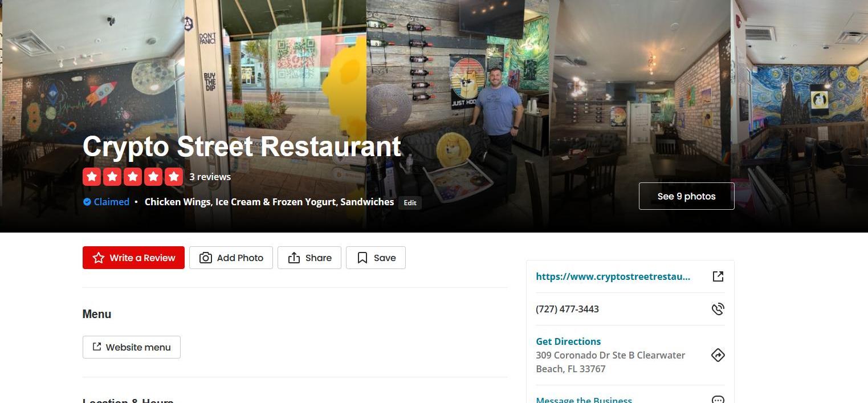This screenshot has height=403, width=868.
Task: Click the message bubble icon
Action: 718,399
